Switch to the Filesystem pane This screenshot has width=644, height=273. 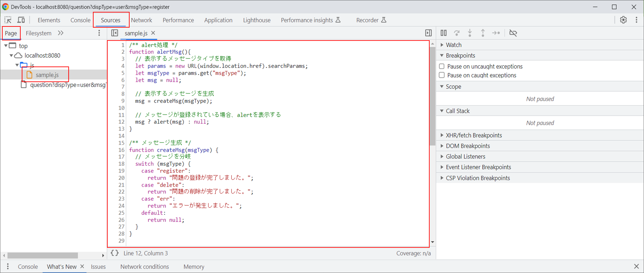pyautogui.click(x=38, y=33)
